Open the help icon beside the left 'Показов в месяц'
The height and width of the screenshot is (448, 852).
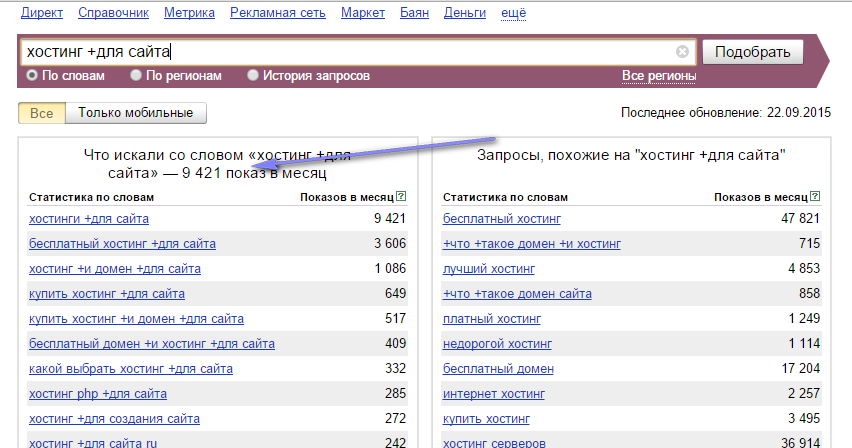coord(402,196)
